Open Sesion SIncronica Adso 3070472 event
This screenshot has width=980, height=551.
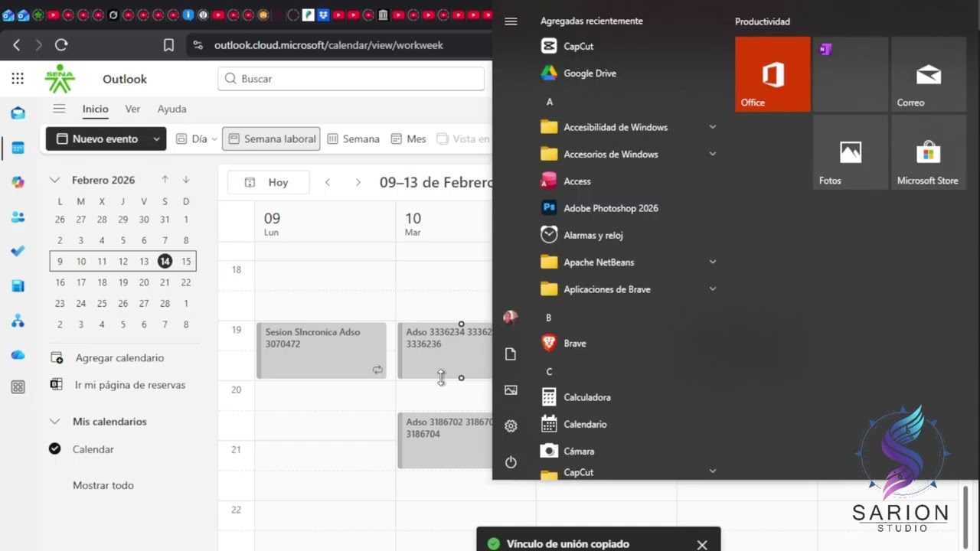click(x=322, y=350)
